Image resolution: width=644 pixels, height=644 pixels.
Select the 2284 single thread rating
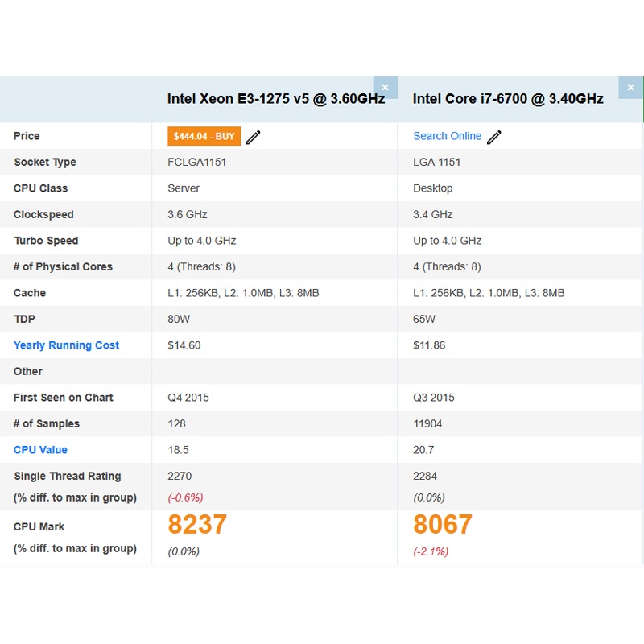425,476
